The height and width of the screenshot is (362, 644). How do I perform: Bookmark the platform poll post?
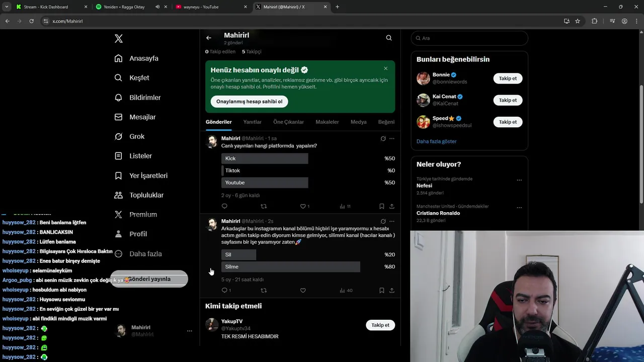click(x=382, y=206)
